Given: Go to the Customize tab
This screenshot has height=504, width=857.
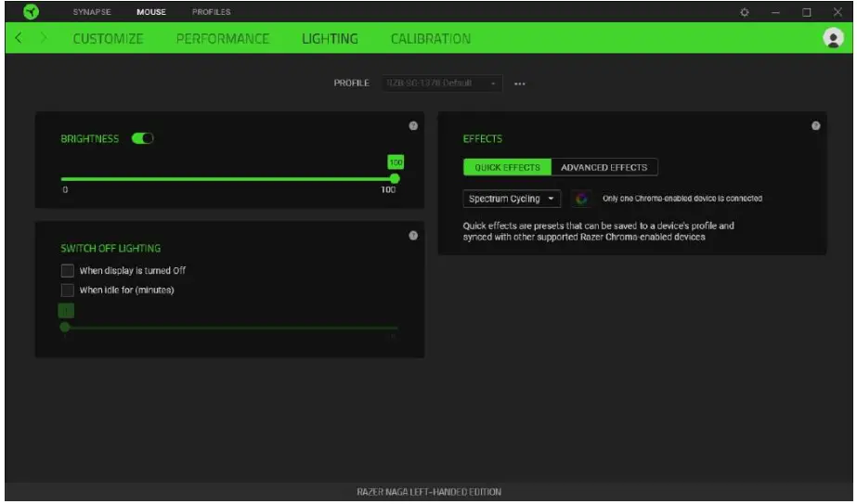Looking at the screenshot, I should pyautogui.click(x=108, y=39).
